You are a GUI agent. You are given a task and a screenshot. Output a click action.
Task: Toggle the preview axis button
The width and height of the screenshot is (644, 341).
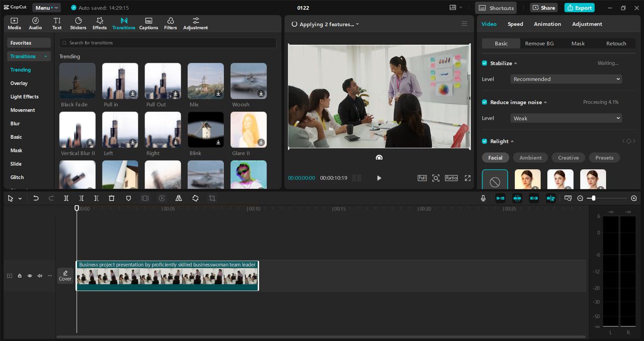(551, 198)
